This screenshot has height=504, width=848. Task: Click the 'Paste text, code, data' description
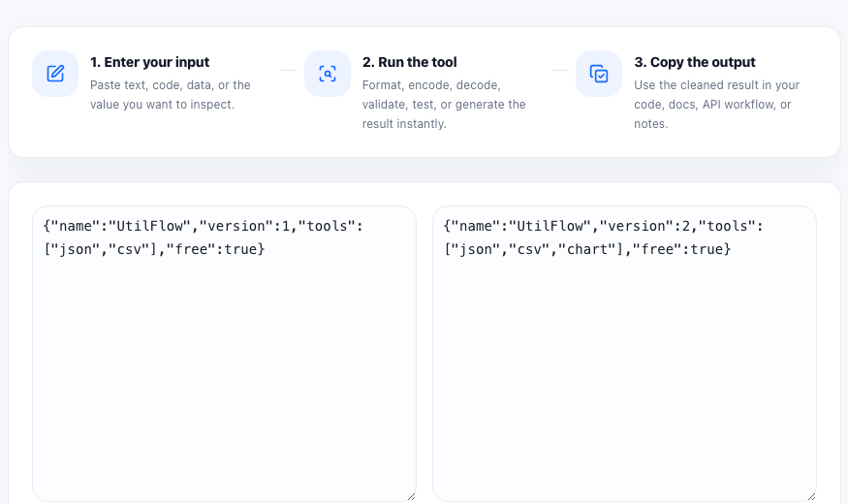click(171, 95)
